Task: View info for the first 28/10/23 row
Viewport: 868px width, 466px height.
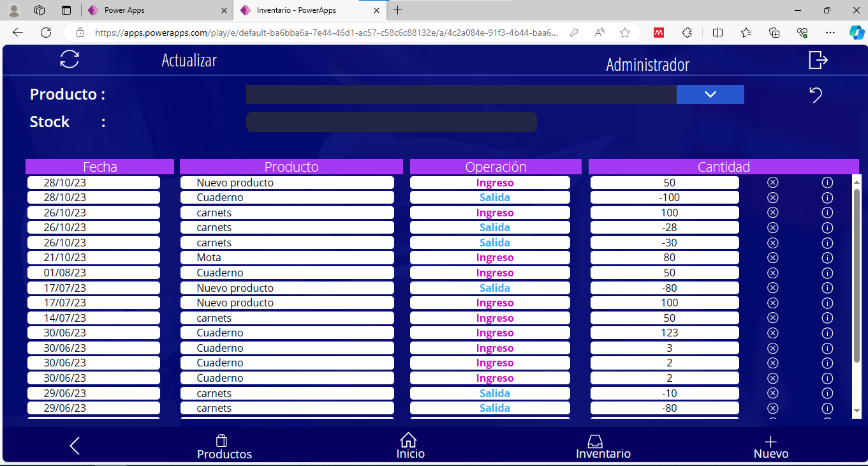Action: [827, 183]
